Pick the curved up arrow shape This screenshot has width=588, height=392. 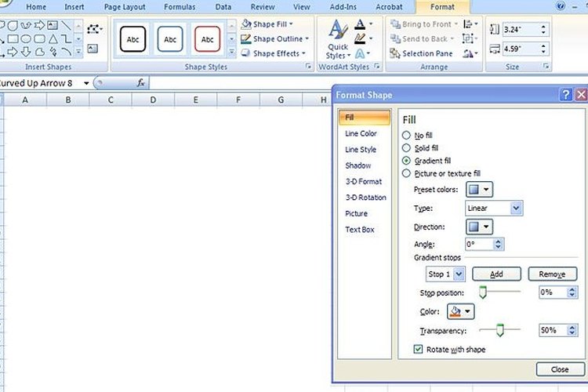26,26
